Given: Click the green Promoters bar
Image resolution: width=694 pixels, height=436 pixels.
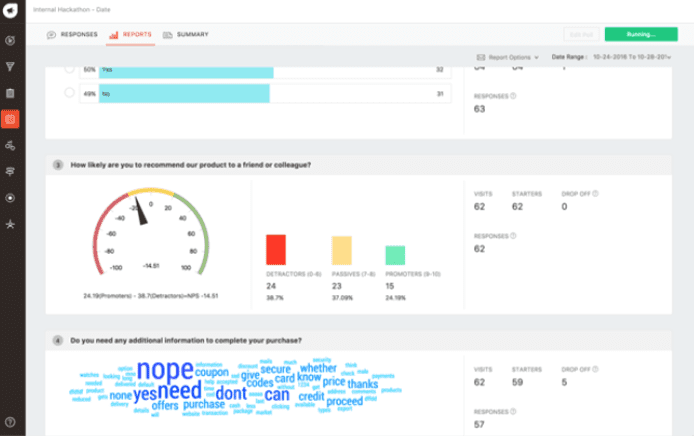Looking at the screenshot, I should [395, 255].
